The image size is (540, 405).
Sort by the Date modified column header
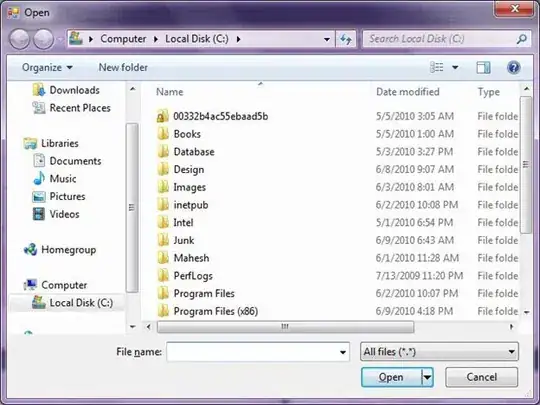click(408, 92)
